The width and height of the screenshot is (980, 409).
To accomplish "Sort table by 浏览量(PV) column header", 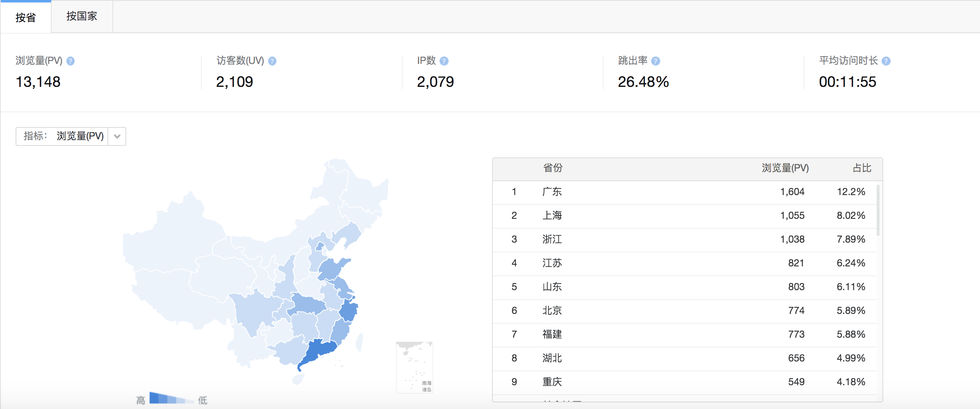I will coord(785,168).
